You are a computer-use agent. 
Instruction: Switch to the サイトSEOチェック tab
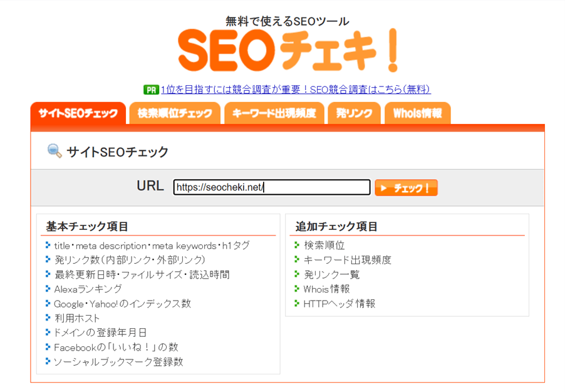(x=78, y=113)
